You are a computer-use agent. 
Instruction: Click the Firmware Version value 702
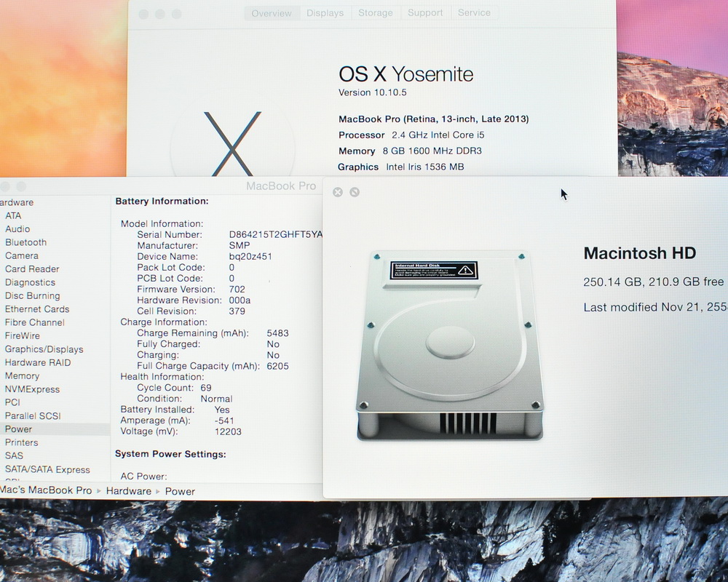click(237, 289)
